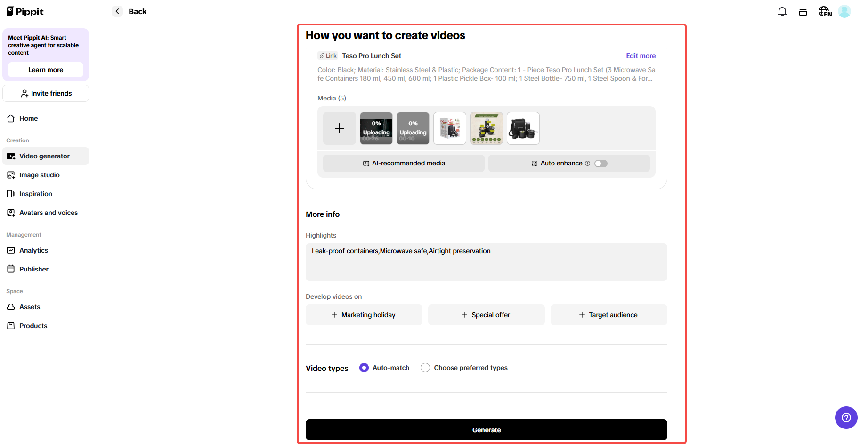This screenshot has width=868, height=444.
Task: Add a Marketing holiday
Action: pyautogui.click(x=364, y=315)
